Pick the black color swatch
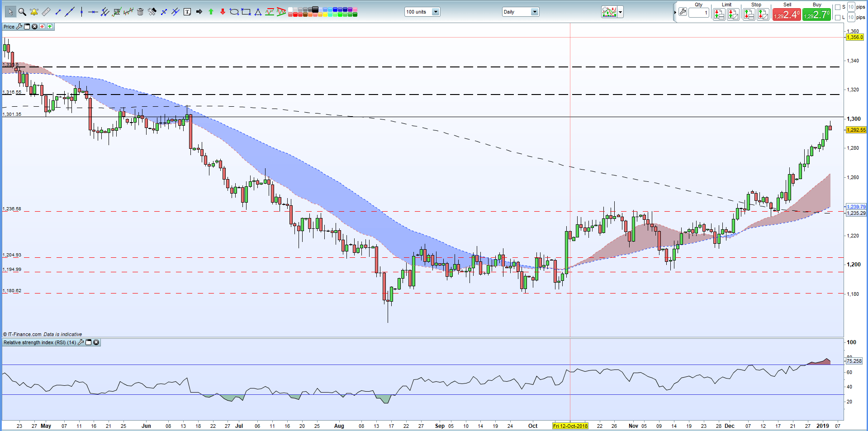The image size is (868, 431). tap(315, 9)
